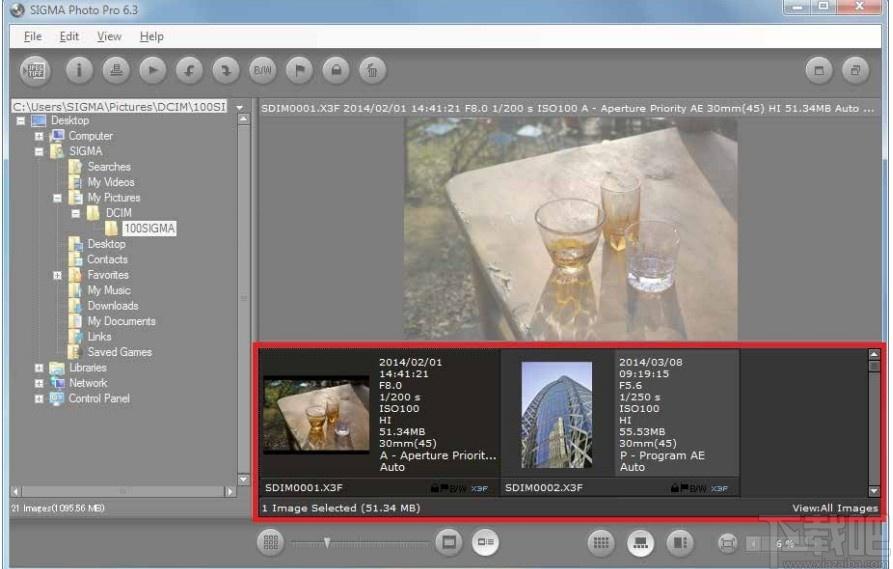Click the large thumbnail size icon

point(449,542)
